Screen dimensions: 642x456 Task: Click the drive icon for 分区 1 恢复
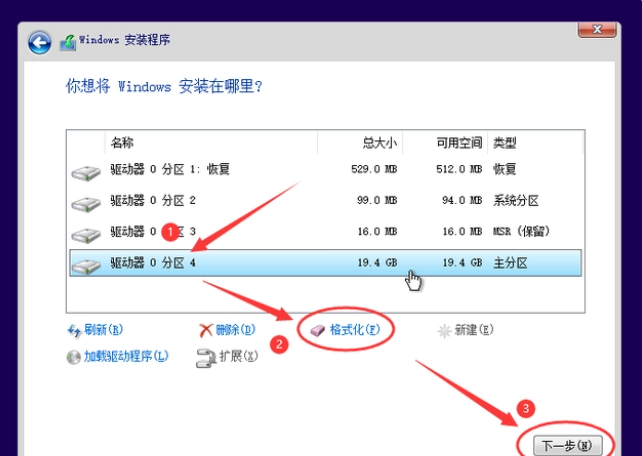(86, 172)
